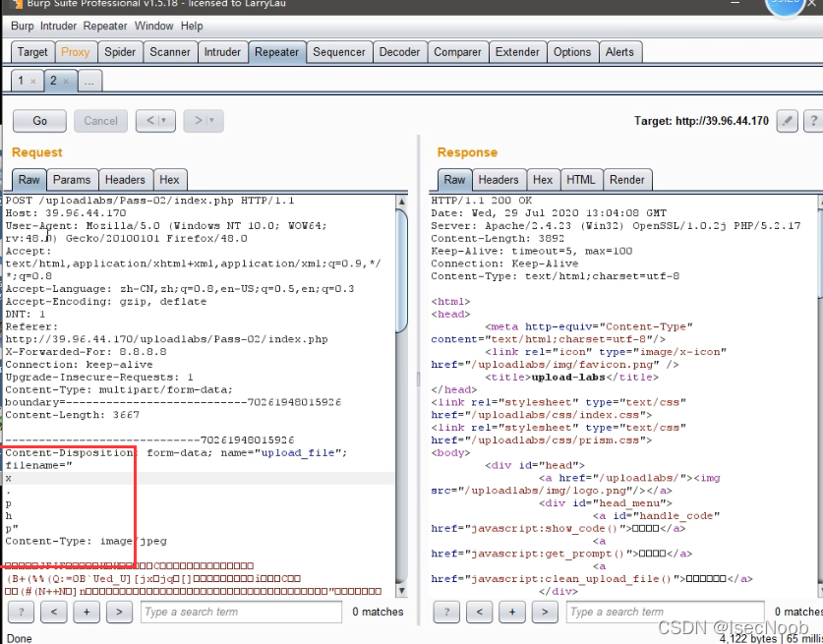Select the response Hex view tab

click(x=543, y=180)
